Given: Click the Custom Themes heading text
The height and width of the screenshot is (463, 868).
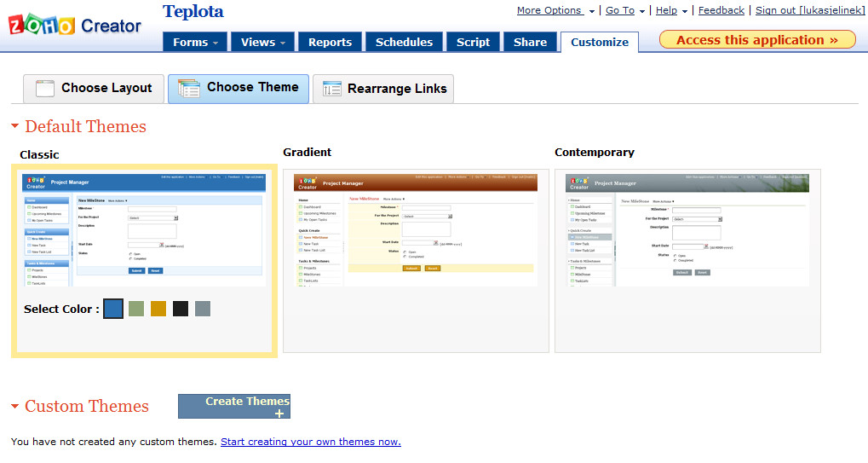Looking at the screenshot, I should (x=87, y=406).
